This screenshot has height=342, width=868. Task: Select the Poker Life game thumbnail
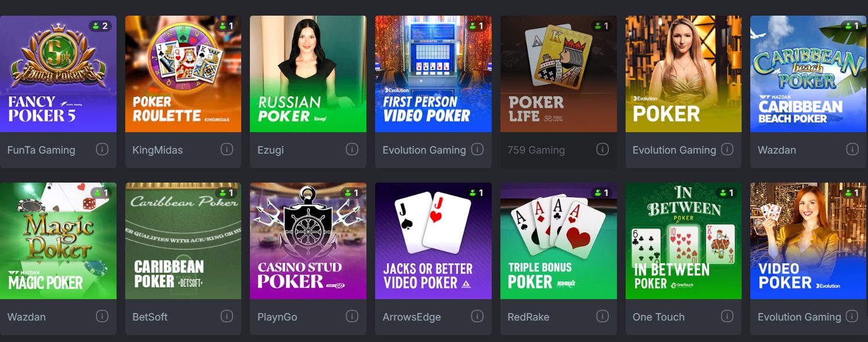click(x=558, y=74)
